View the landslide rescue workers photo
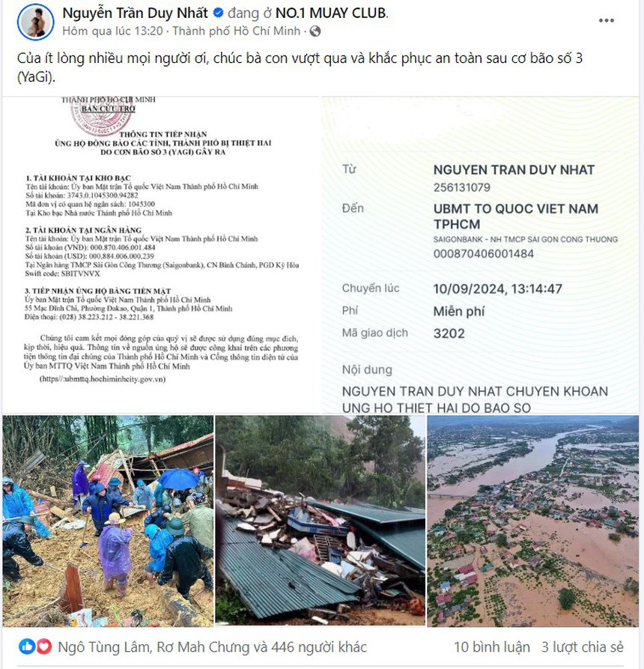This screenshot has width=644, height=669. (x=108, y=521)
